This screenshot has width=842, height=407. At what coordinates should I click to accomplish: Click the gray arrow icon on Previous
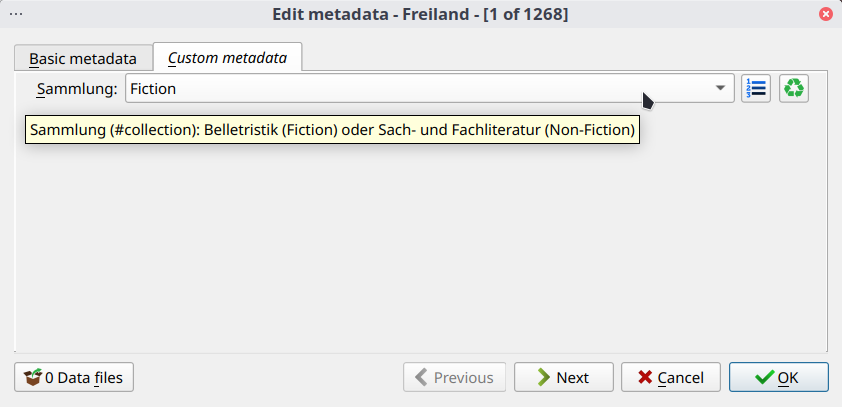[421, 377]
